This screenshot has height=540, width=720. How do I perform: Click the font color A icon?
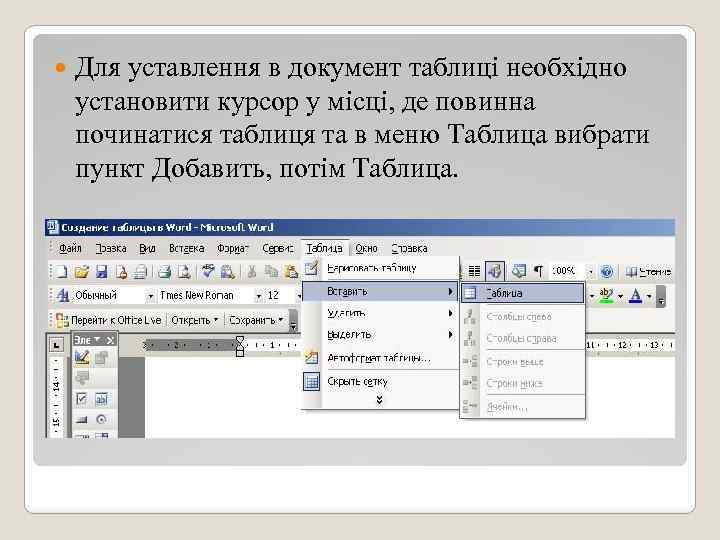click(636, 295)
